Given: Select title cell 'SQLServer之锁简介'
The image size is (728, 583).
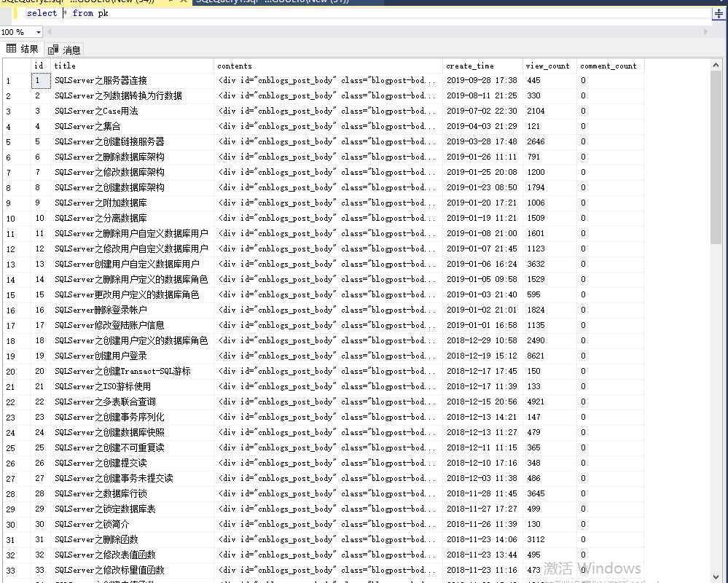Looking at the screenshot, I should tap(133, 525).
